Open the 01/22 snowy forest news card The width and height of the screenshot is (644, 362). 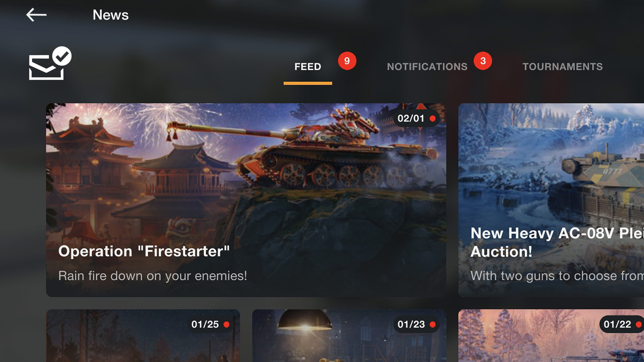coord(551,336)
